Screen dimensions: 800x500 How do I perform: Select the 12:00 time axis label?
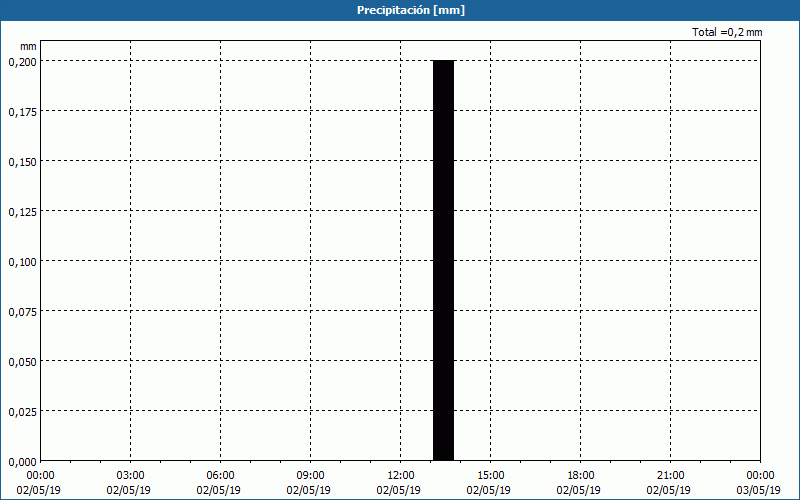[400, 476]
